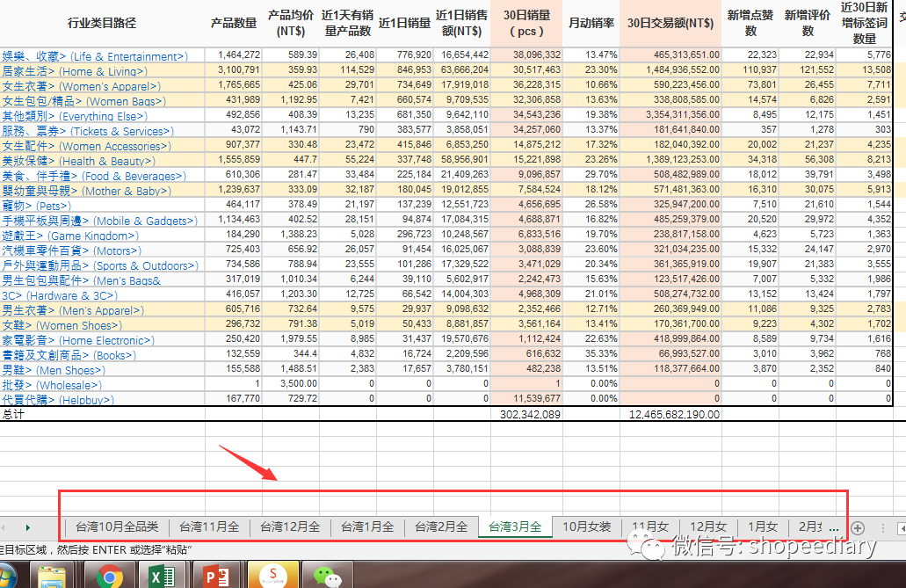
Task: Select cell 38,096,332 in Life & Entertainment row
Action: point(526,54)
